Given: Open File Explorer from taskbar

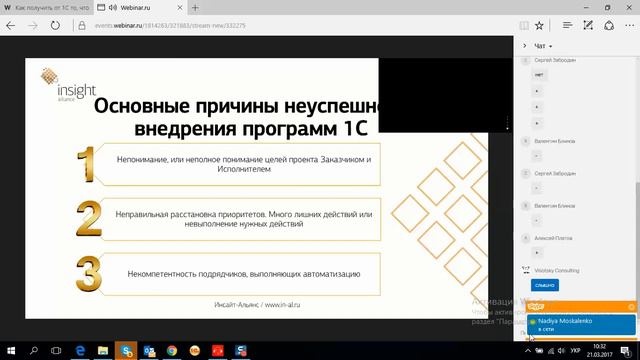Looking at the screenshot, I should point(103,351).
